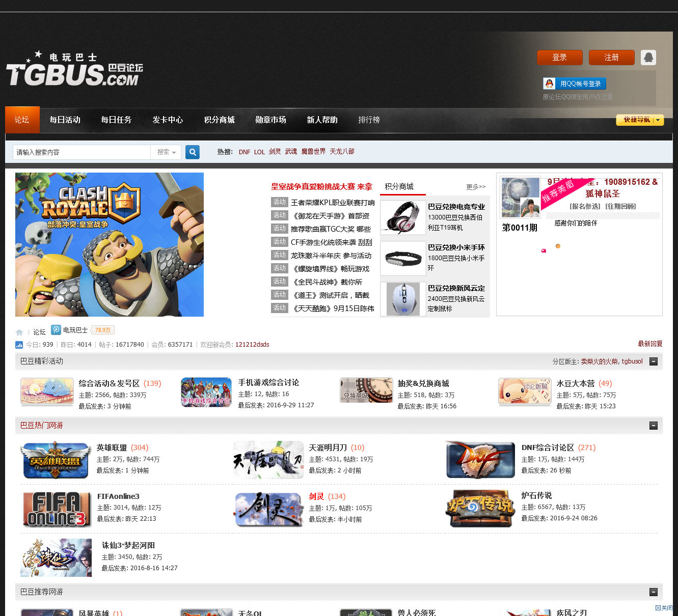Open the 抽奖&兑换商城 forum icon
The height and width of the screenshot is (616, 678).
tap(366, 391)
